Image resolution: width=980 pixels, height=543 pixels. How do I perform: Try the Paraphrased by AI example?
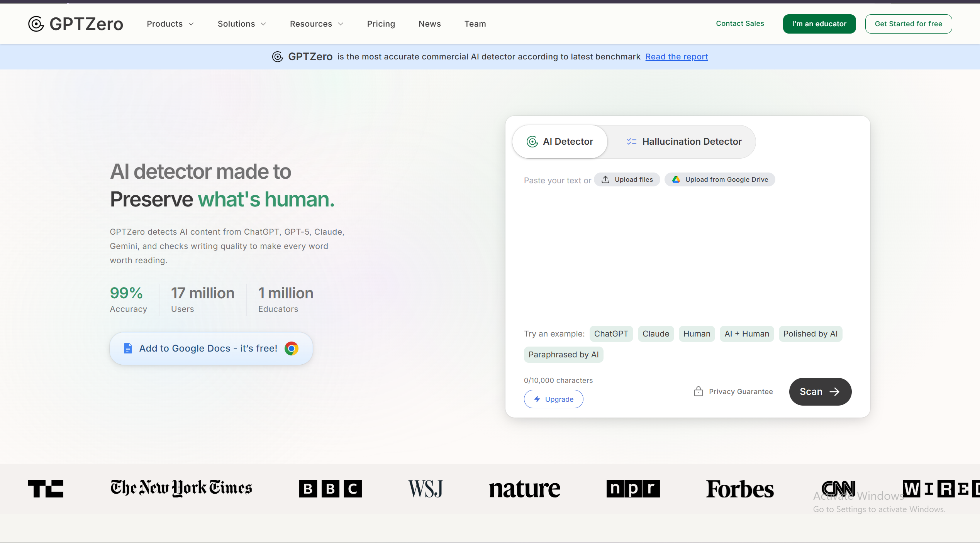563,355
